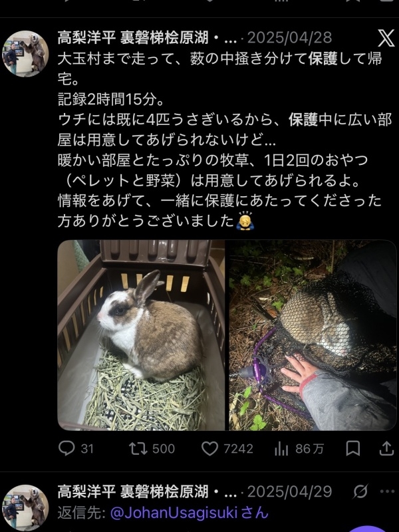399x532 pixels.
Task: Open the profile avatar of the 04/28 post
Action: coord(25,54)
